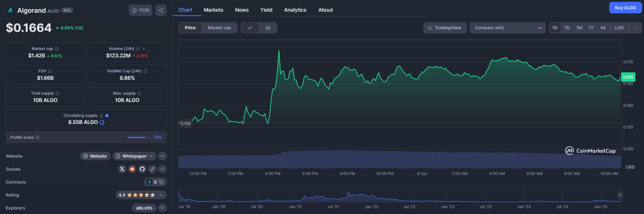This screenshot has width=644, height=214.
Task: Open the Yield tab
Action: [x=266, y=10]
